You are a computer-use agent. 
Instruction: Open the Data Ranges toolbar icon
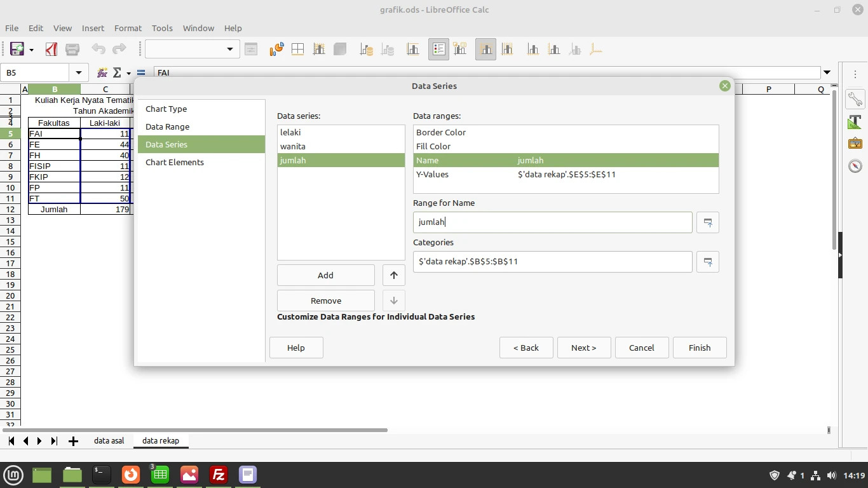[x=367, y=50]
